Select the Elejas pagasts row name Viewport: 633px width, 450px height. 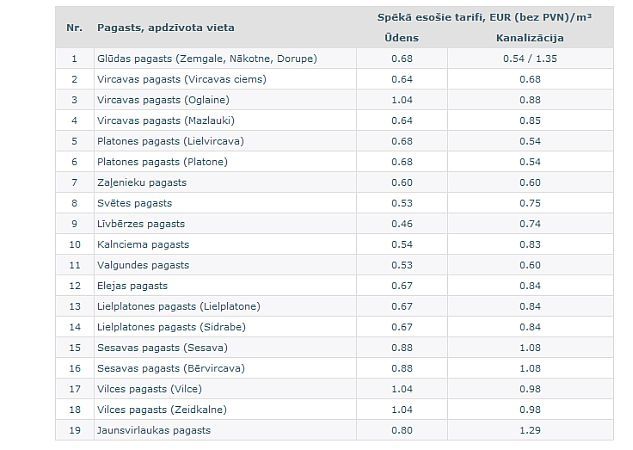coord(133,286)
